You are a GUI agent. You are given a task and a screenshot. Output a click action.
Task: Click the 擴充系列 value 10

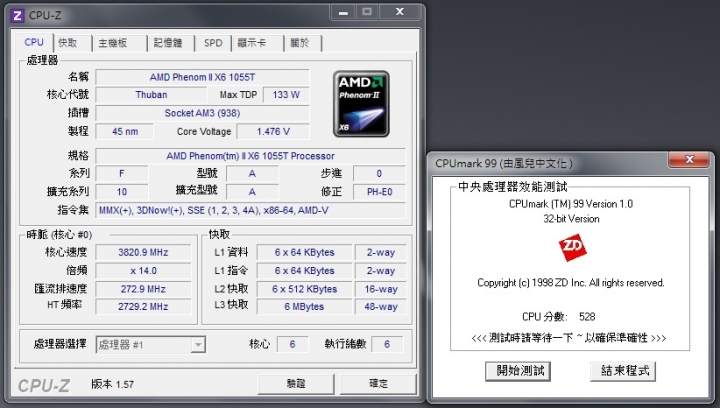(x=122, y=192)
